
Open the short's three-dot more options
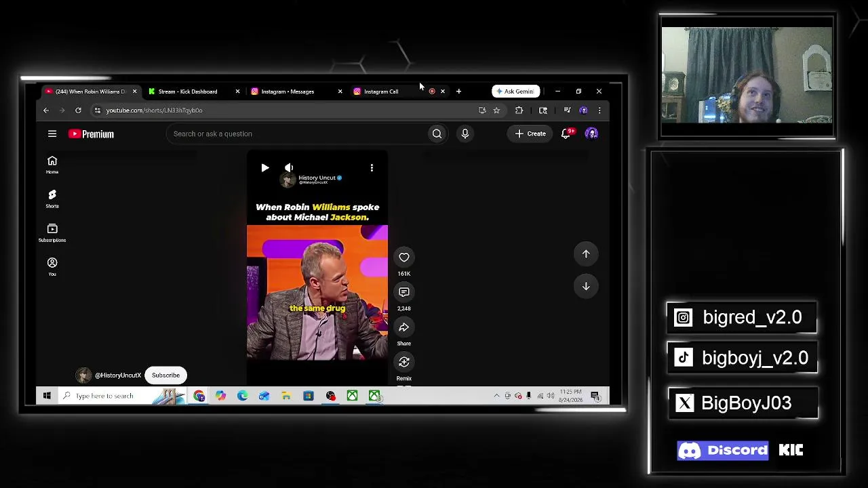372,167
